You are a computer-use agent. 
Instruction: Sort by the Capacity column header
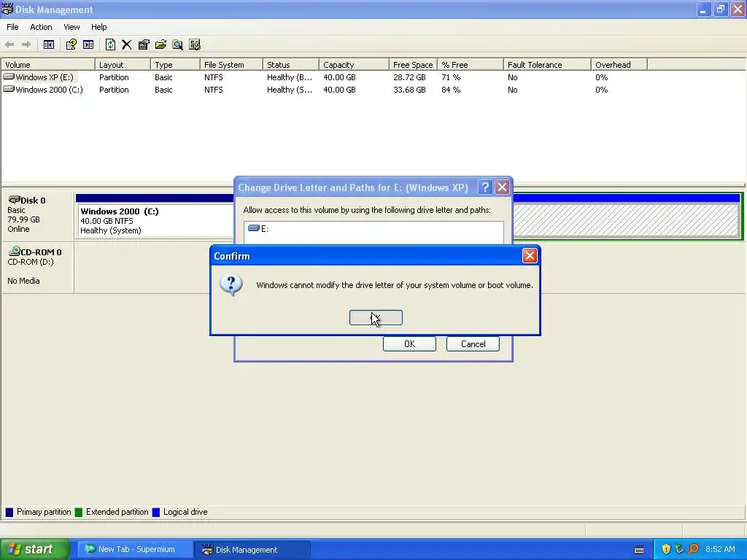point(354,65)
